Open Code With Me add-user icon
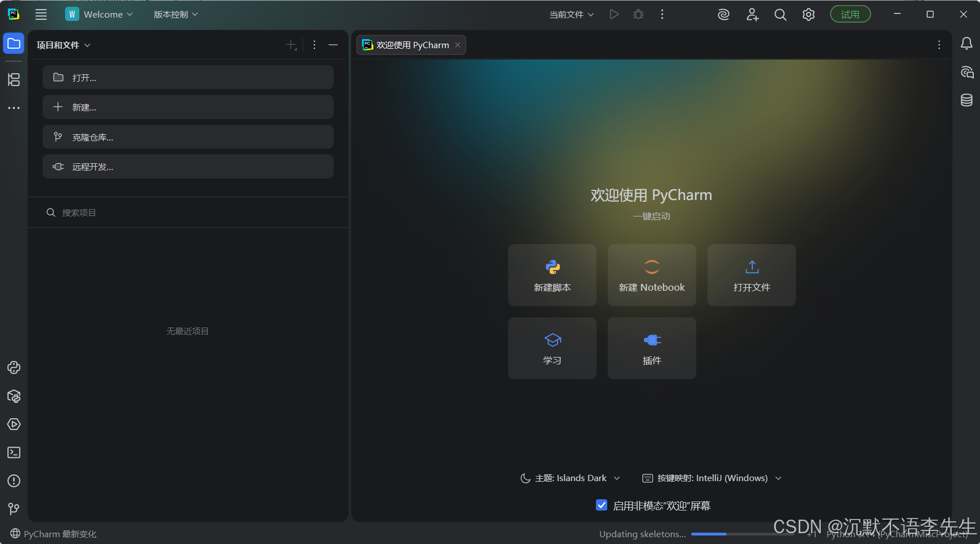This screenshot has width=980, height=544. coord(752,15)
